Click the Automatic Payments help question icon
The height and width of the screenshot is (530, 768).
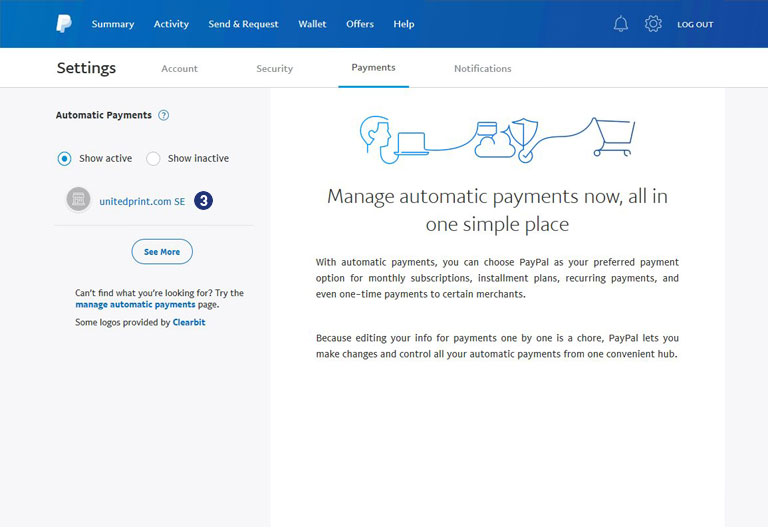[164, 115]
